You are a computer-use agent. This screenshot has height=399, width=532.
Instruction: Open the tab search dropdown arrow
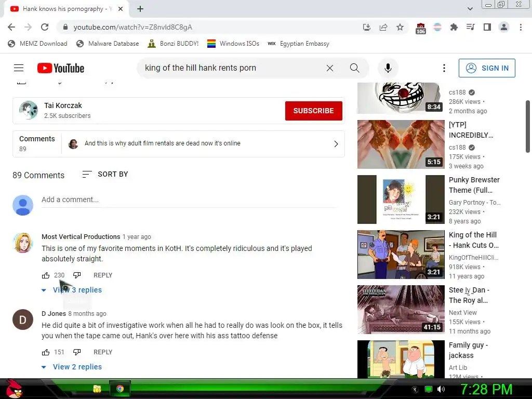point(470,9)
